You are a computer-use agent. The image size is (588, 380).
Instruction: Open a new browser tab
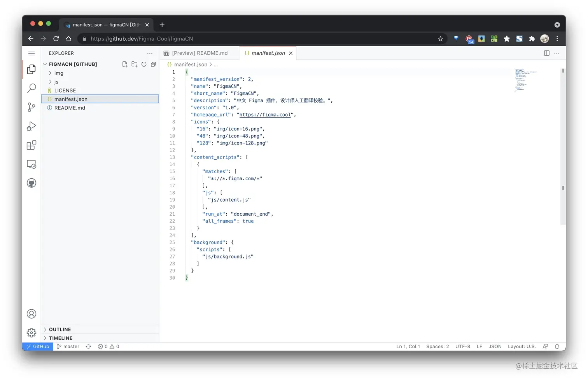click(162, 24)
